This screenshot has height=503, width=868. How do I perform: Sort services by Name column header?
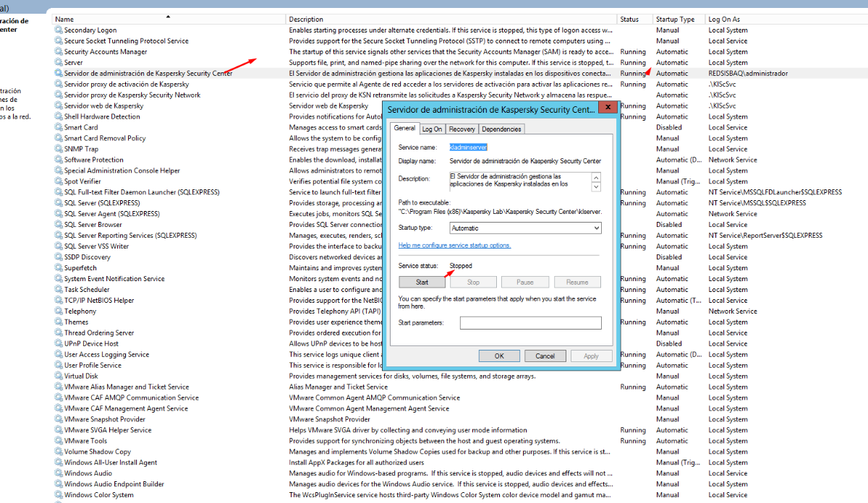[169, 19]
